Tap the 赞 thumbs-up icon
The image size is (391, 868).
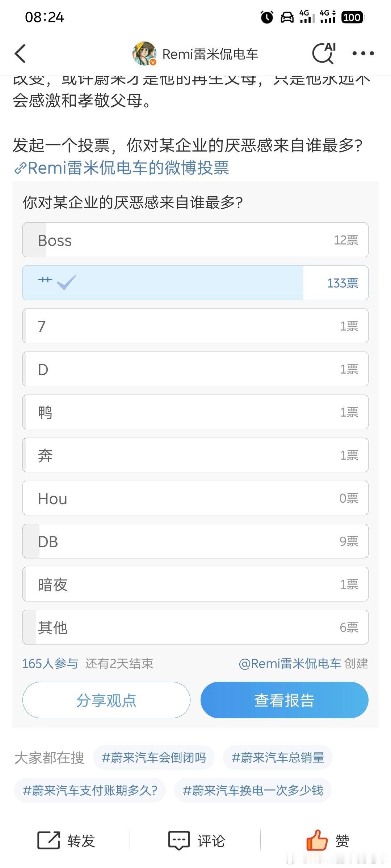[x=317, y=840]
